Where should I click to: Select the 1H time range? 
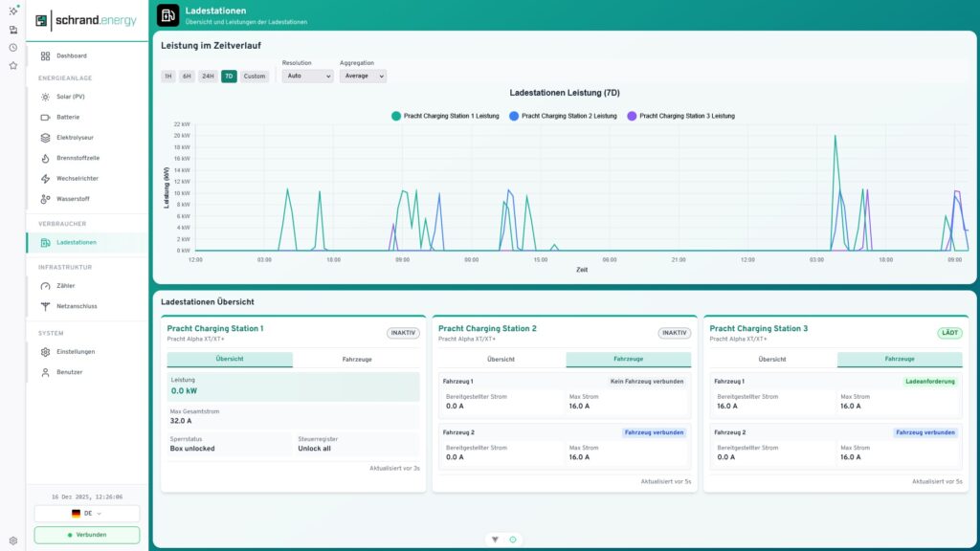(168, 76)
